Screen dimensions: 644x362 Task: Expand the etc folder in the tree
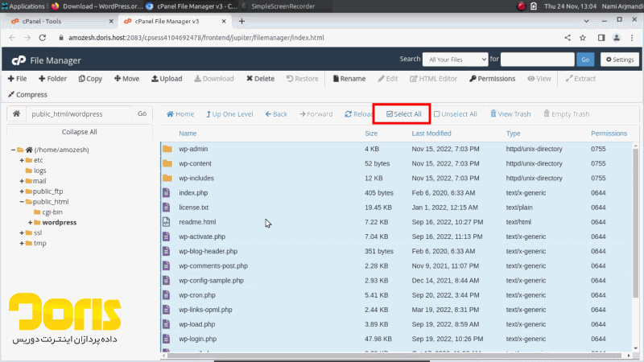point(22,160)
